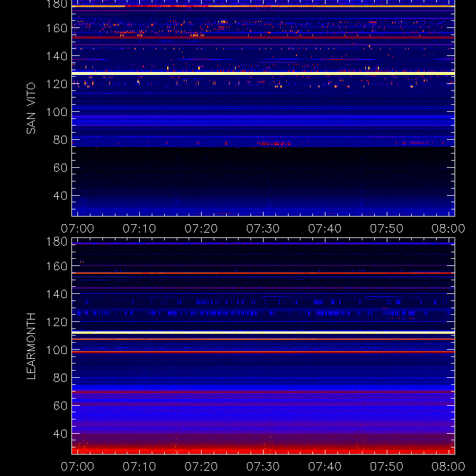This screenshot has height=476, width=476.
Task: Choose the 60 frequency label on Learmonth axis
Action: [x=60, y=406]
